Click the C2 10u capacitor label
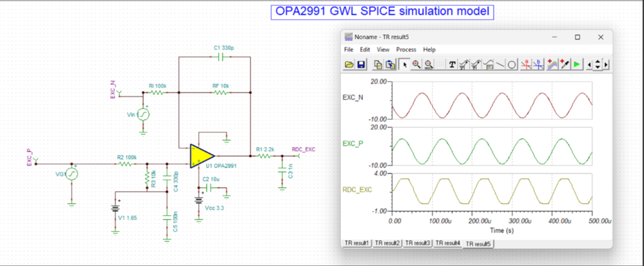 [212, 180]
